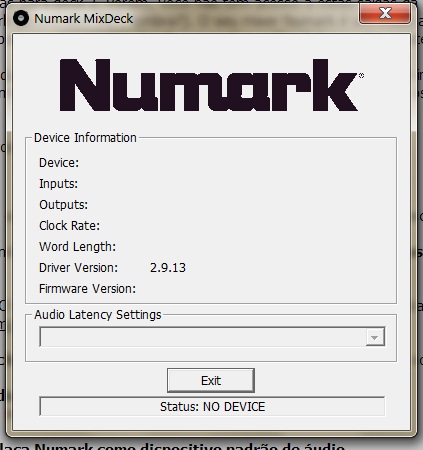
Task: Open the Audio Latency Settings dropdown arrow
Action: point(375,337)
